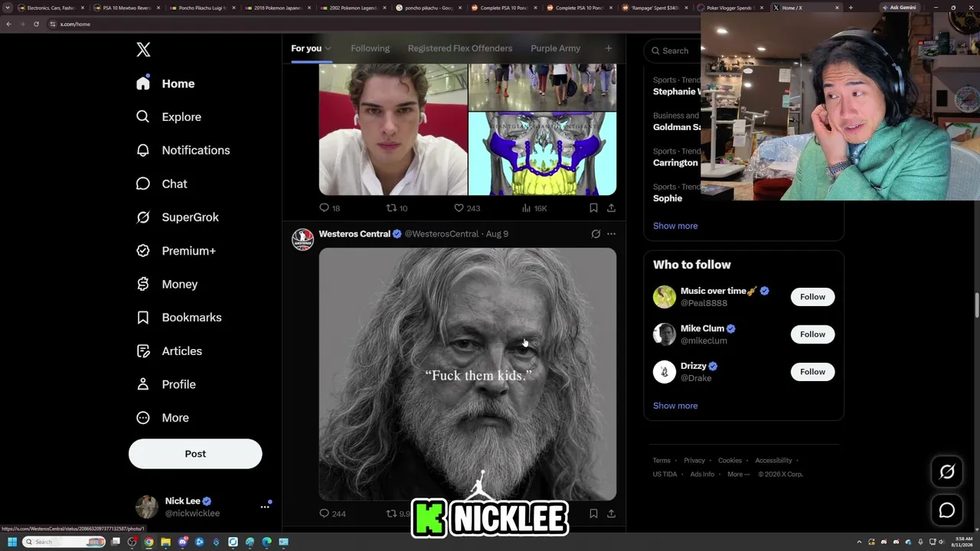The width and height of the screenshot is (980, 551).
Task: Go to Profile via the person icon
Action: (143, 384)
